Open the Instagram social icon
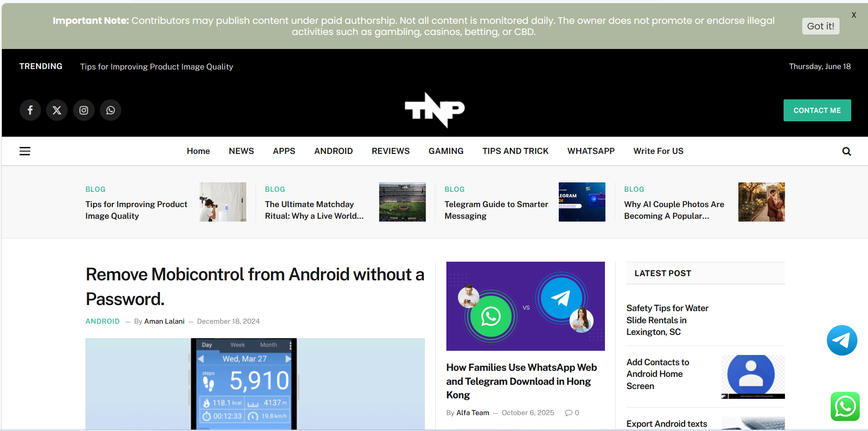The height and width of the screenshot is (431, 868). (x=84, y=110)
